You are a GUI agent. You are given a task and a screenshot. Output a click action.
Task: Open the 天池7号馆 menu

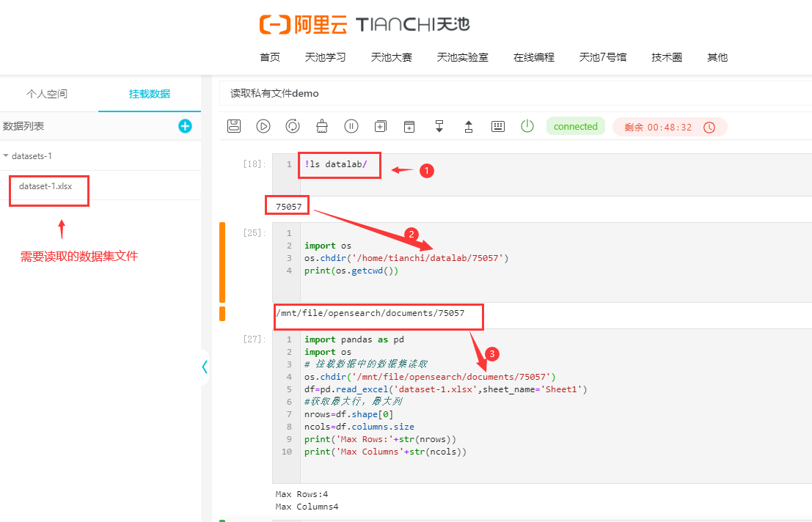603,57
